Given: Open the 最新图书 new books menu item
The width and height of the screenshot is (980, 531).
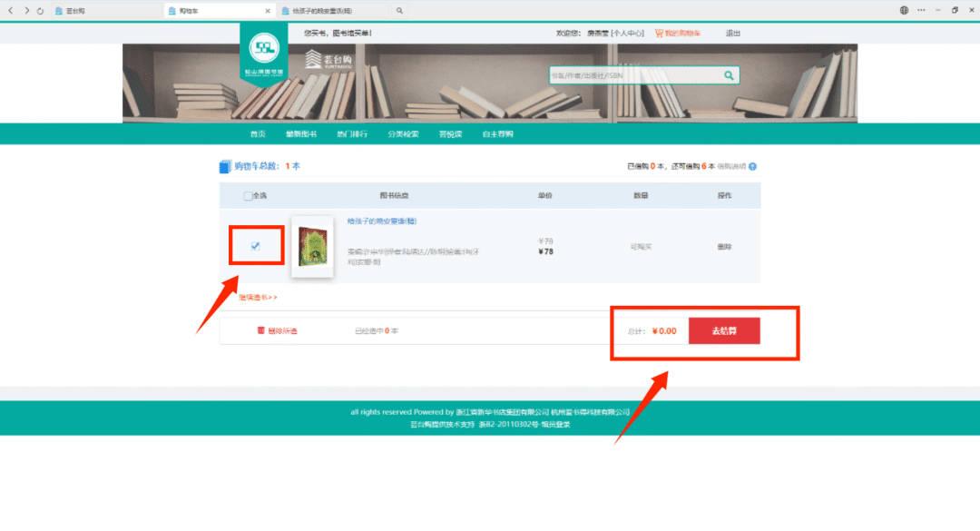Looking at the screenshot, I should pyautogui.click(x=301, y=133).
